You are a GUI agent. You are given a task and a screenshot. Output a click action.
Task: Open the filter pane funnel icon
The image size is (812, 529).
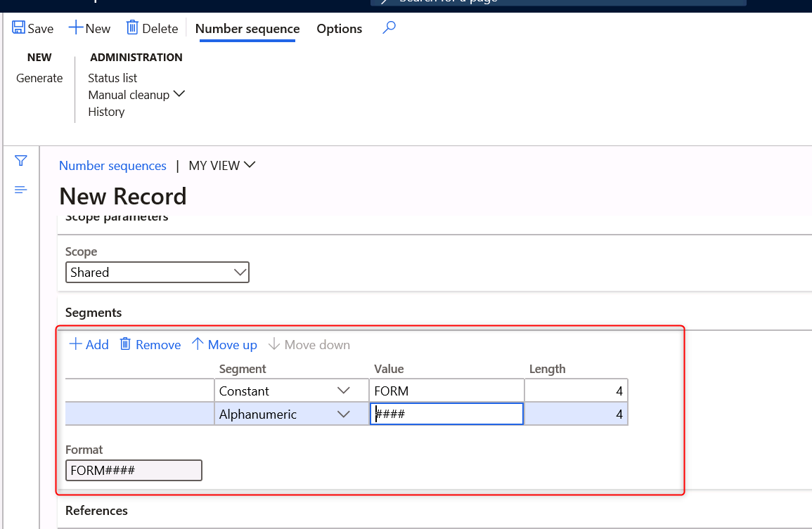click(x=20, y=161)
